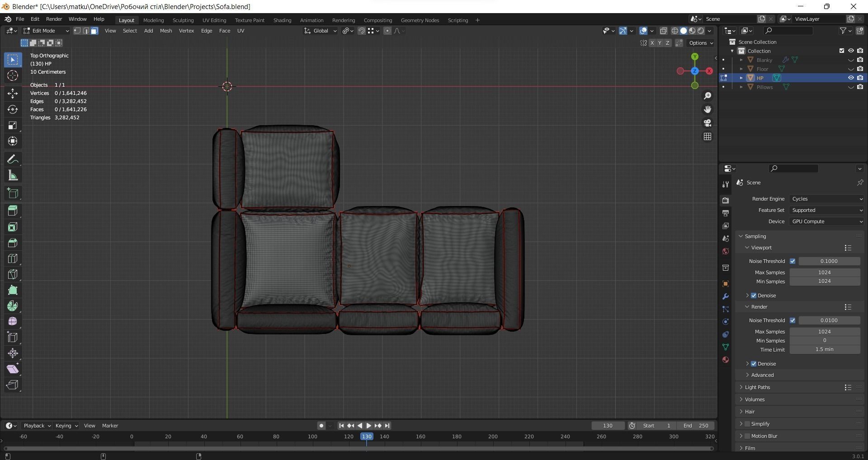Screen dimensions: 868x460
Task: Toggle Render Noise Threshold checkbox
Action: click(793, 320)
